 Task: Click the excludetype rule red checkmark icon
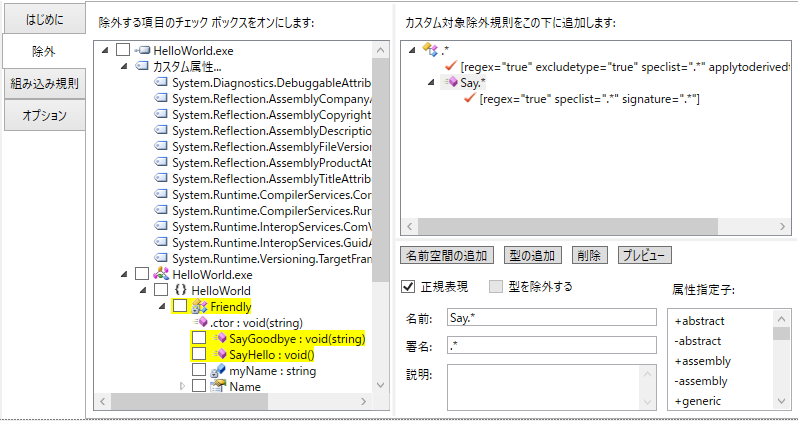coord(450,66)
